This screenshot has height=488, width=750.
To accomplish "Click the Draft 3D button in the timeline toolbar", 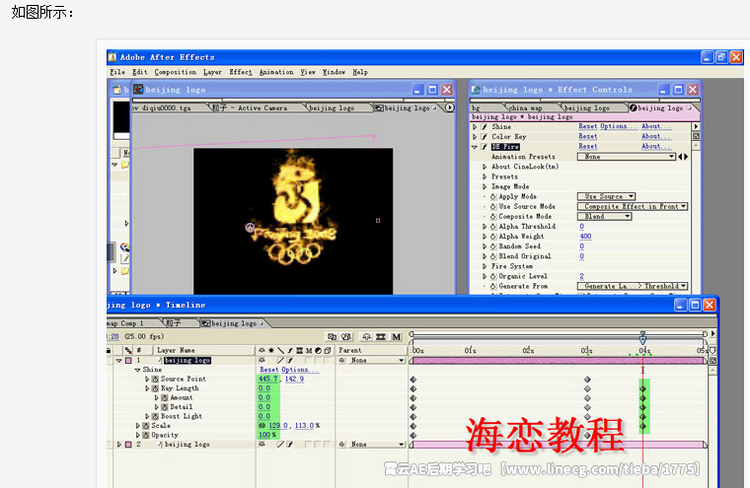I will click(x=346, y=337).
